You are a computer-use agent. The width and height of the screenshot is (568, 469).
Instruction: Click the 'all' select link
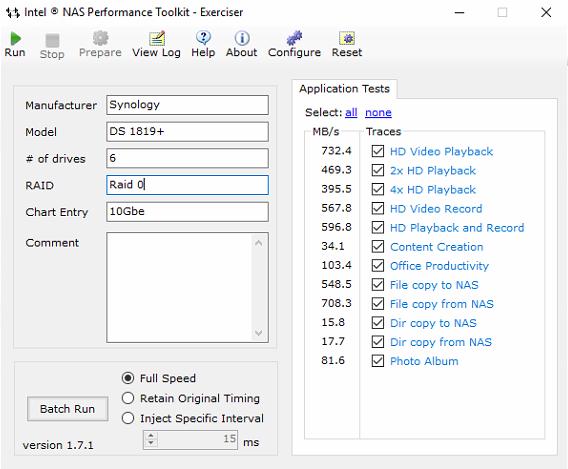[x=351, y=113]
